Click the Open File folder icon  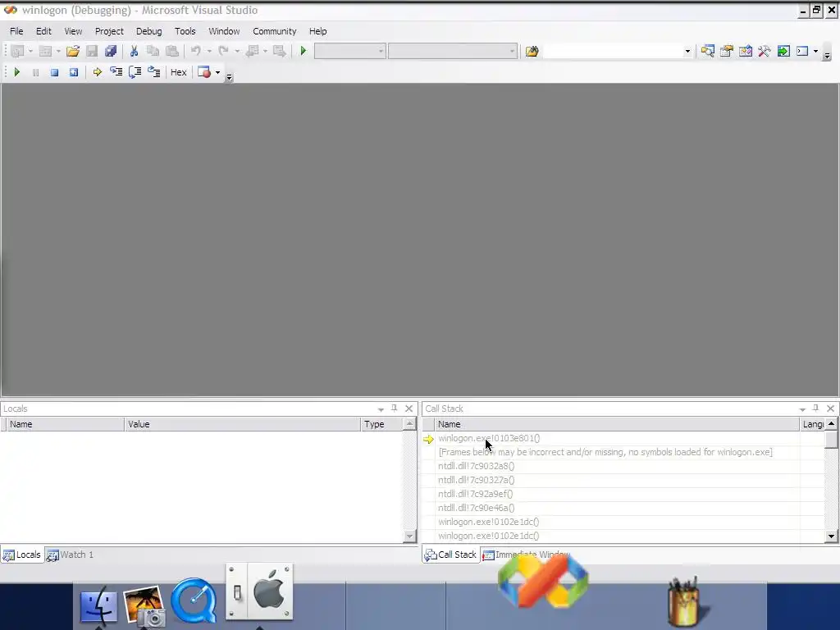coord(73,52)
